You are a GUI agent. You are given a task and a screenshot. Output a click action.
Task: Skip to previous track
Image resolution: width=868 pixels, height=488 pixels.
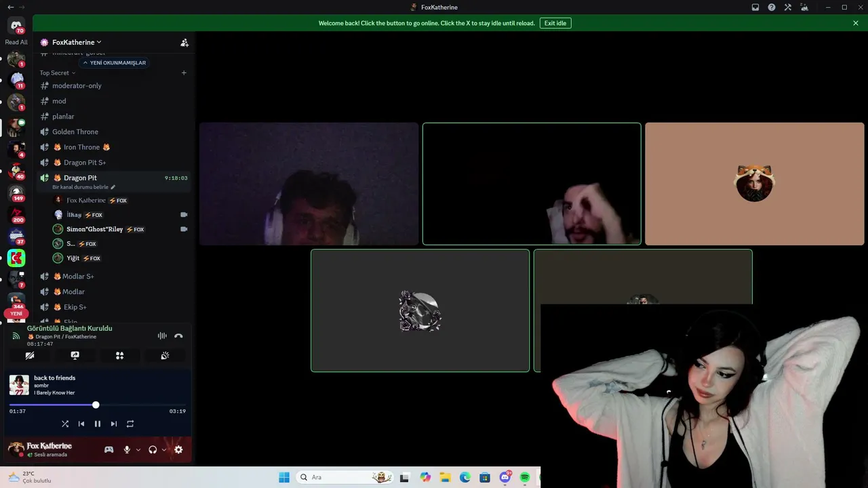[x=81, y=424]
